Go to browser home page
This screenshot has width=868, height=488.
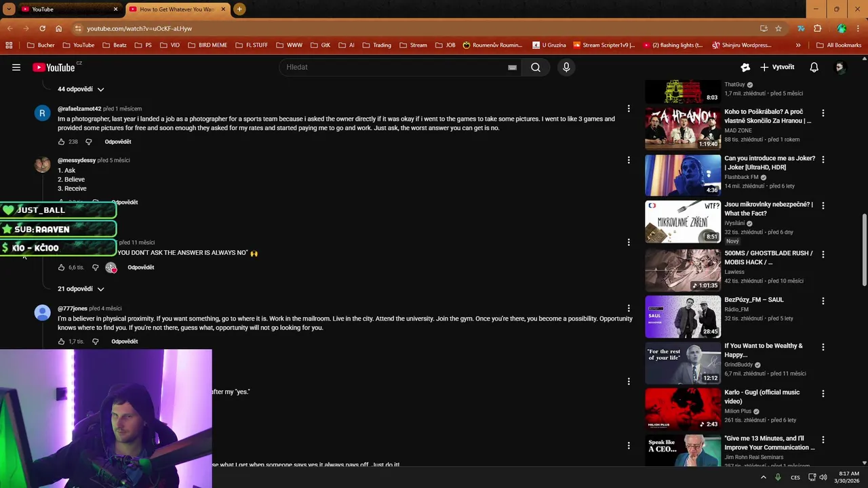[x=59, y=28]
